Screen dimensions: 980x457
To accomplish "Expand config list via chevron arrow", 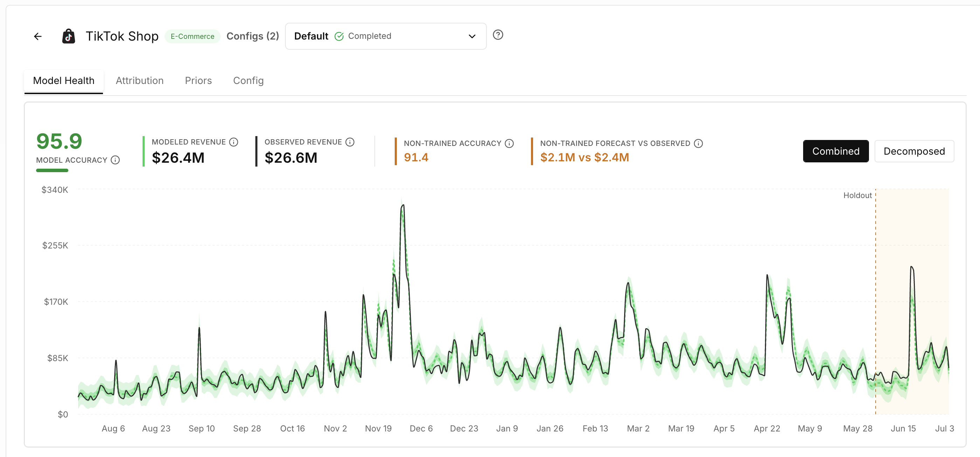I will [x=472, y=36].
